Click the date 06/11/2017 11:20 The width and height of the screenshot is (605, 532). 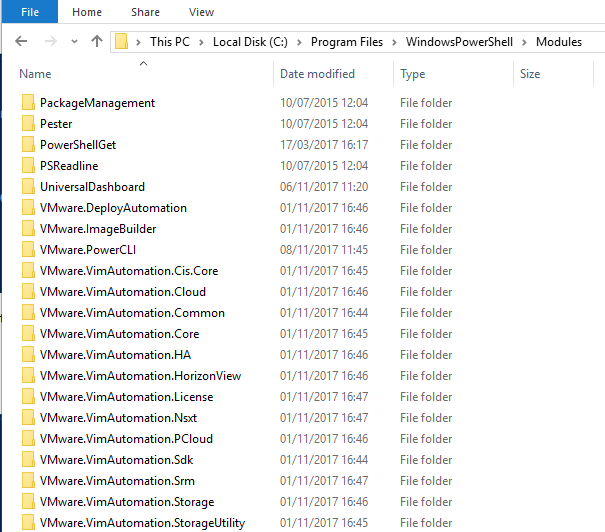point(324,187)
